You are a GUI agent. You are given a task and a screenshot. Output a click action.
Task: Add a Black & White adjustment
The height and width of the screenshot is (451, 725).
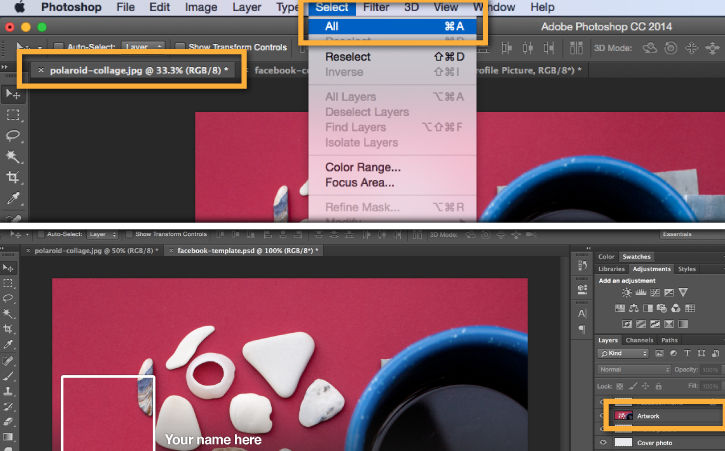tap(648, 308)
